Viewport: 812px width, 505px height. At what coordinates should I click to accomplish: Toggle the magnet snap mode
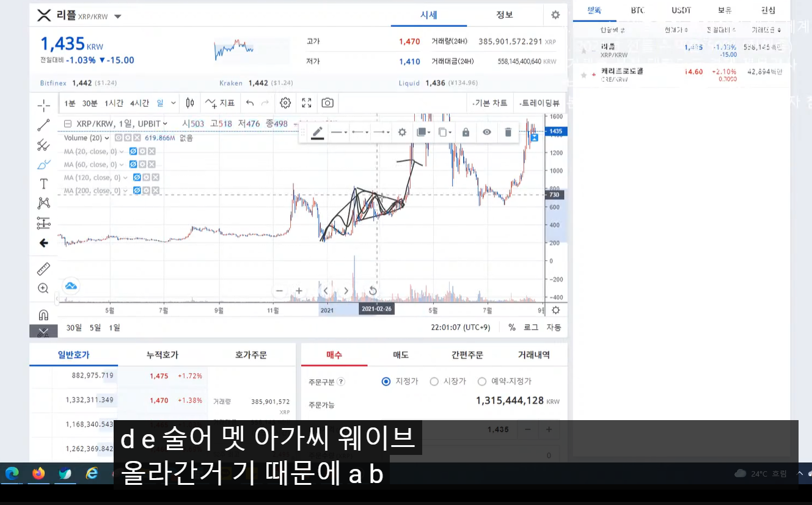pyautogui.click(x=43, y=315)
